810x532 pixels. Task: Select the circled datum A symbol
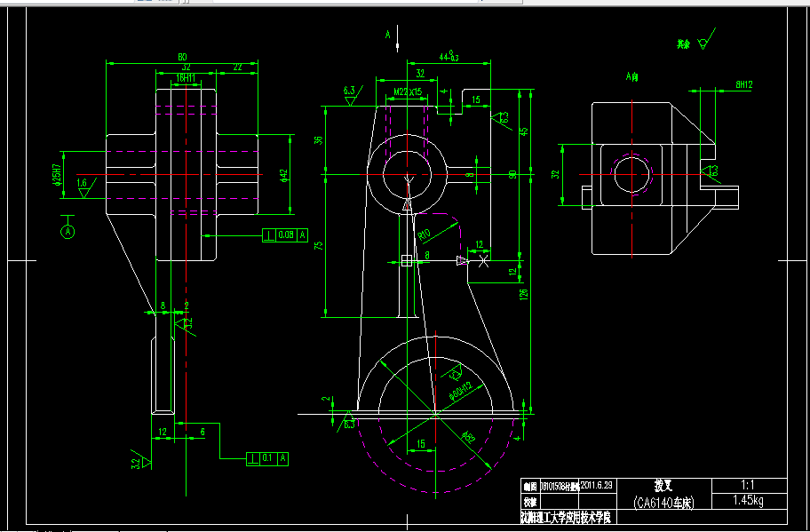pos(67,232)
